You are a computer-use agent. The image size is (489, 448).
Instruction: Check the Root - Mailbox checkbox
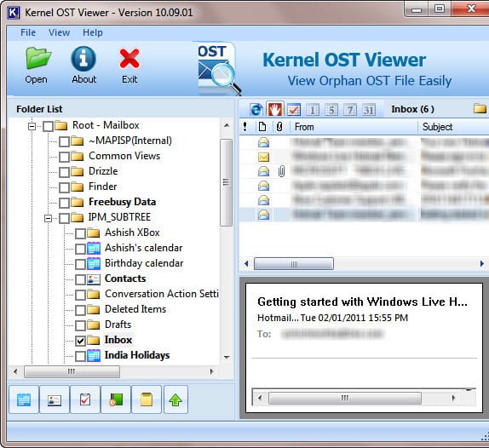(x=48, y=126)
